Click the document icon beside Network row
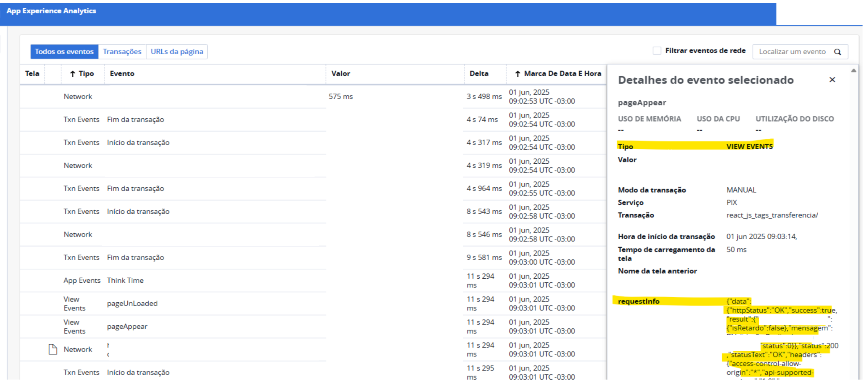 [x=53, y=349]
